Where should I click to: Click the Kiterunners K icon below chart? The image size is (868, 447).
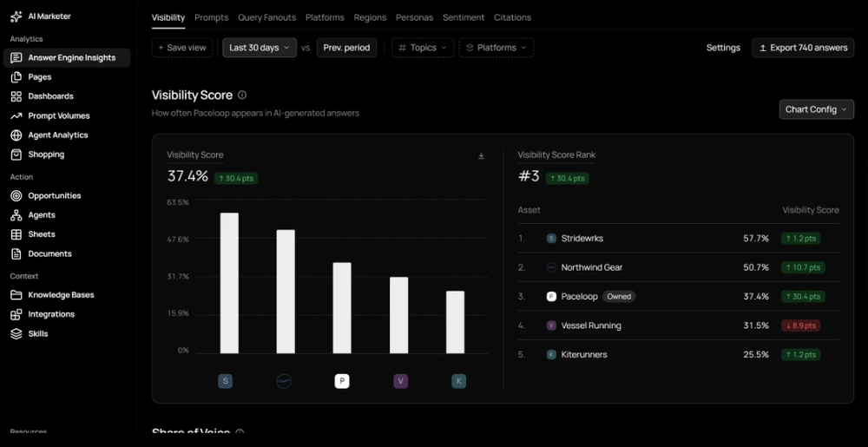click(x=459, y=381)
